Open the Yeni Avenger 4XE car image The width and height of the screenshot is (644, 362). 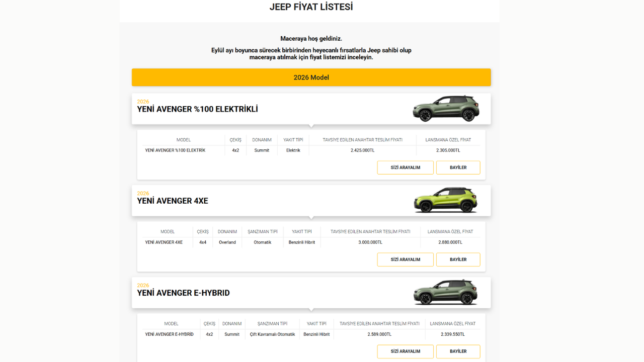pyautogui.click(x=446, y=200)
